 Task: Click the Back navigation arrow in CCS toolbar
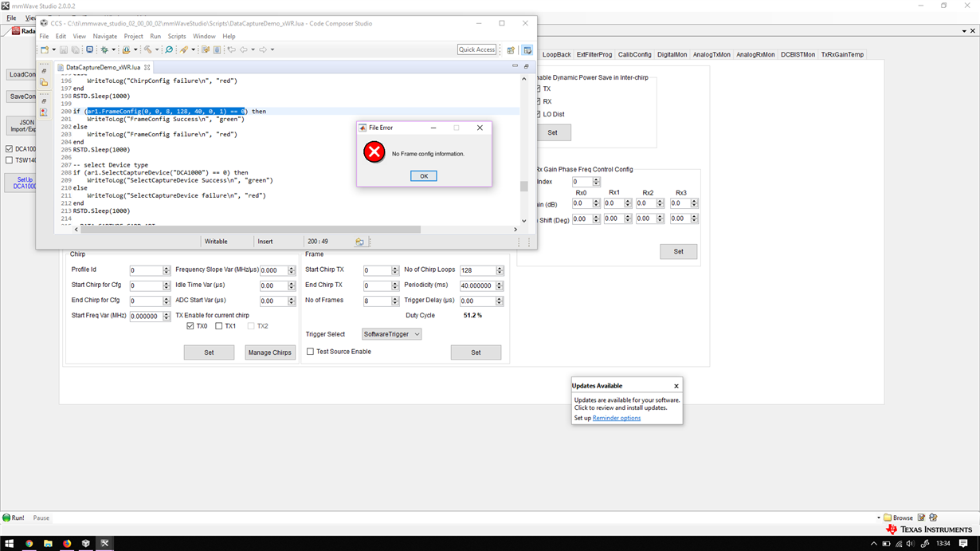[244, 49]
